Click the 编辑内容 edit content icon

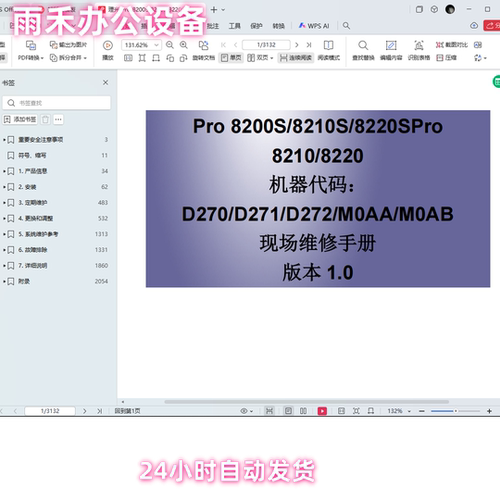(391, 45)
